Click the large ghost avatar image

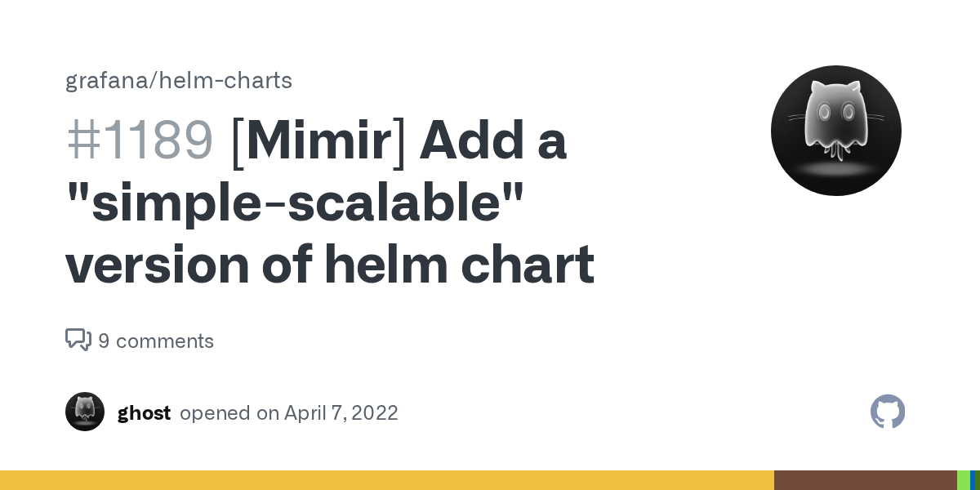click(836, 131)
